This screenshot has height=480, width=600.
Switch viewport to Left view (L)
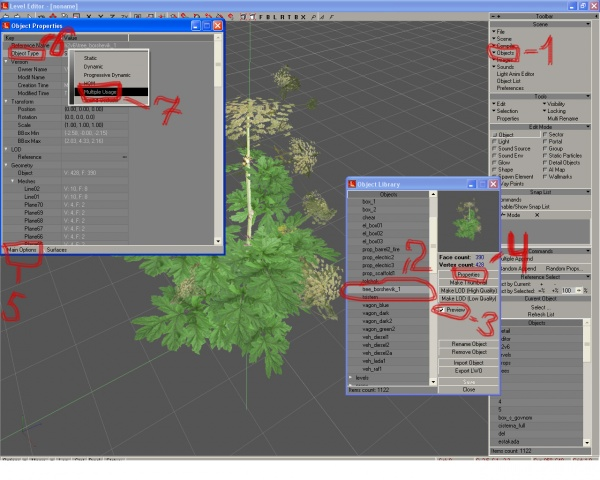275,17
